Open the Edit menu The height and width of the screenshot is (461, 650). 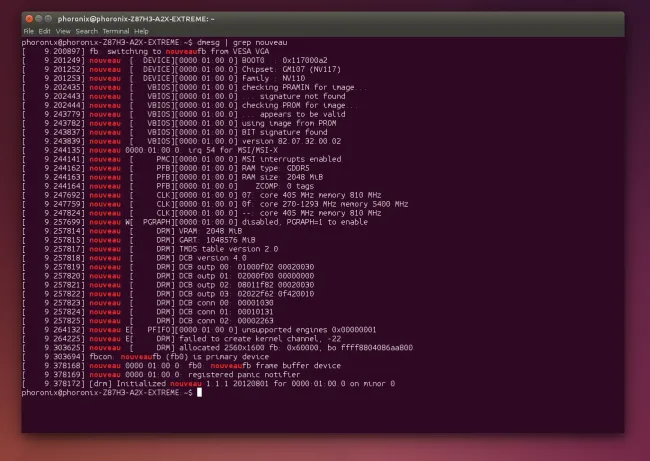(43, 31)
